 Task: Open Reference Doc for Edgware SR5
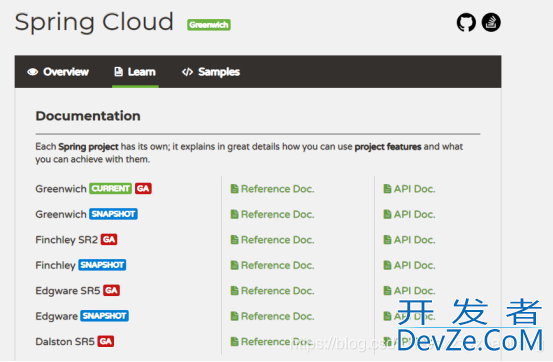coord(272,291)
